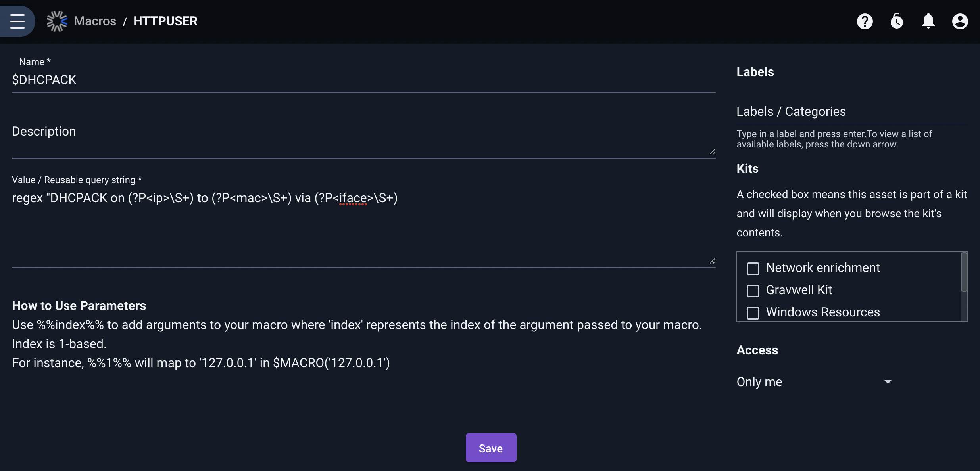The height and width of the screenshot is (471, 980).
Task: Click the Kits list scrollbar
Action: 964,272
